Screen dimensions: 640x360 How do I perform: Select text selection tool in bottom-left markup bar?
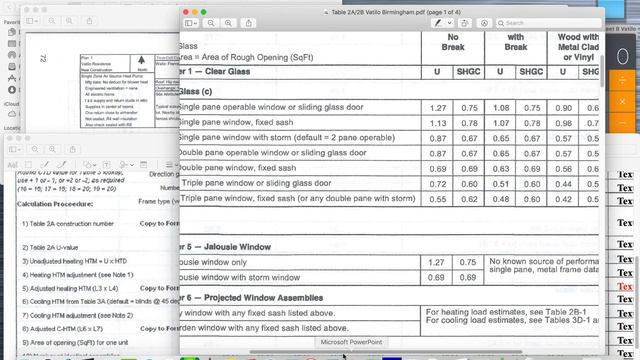click(x=13, y=165)
